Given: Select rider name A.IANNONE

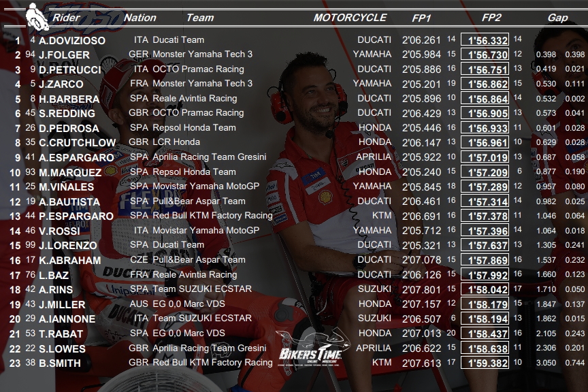Looking at the screenshot, I should click(67, 319).
